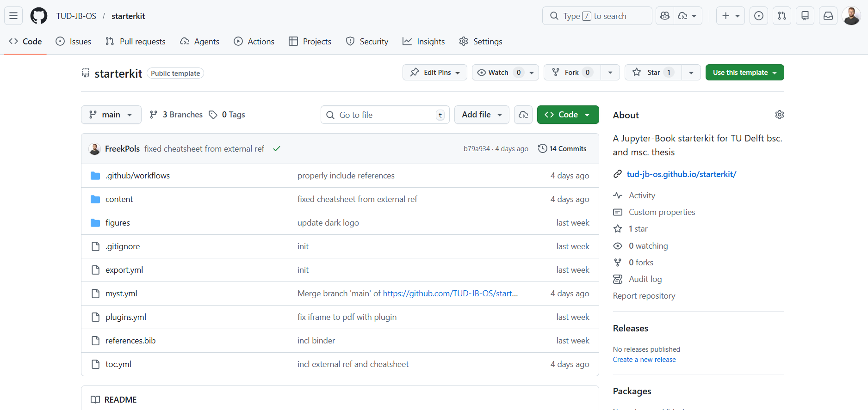The width and height of the screenshot is (868, 410).
Task: Open the issues icon in top header
Action: [759, 16]
